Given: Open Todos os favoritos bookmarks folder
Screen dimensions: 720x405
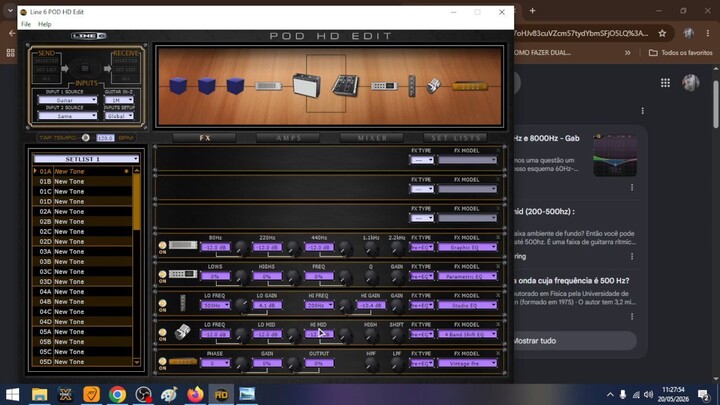Looking at the screenshot, I should [x=681, y=53].
